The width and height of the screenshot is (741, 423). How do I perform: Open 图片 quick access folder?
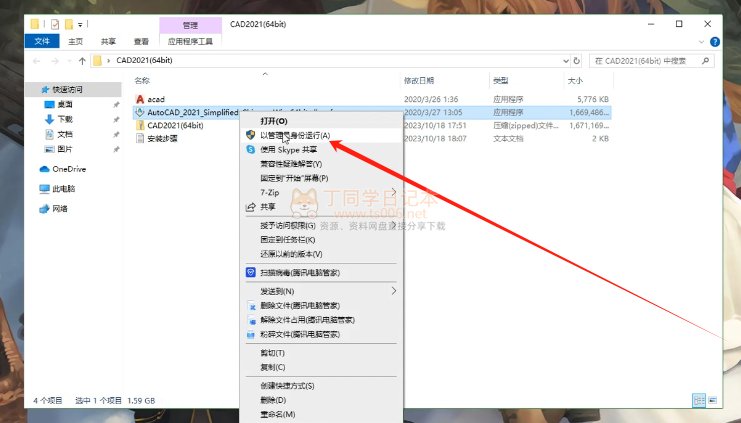(58, 149)
